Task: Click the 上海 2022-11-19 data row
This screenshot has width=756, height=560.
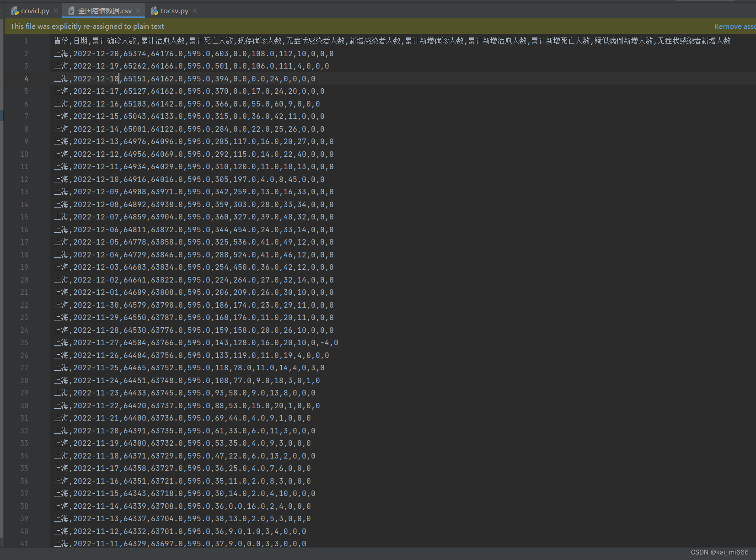Action: [x=182, y=443]
